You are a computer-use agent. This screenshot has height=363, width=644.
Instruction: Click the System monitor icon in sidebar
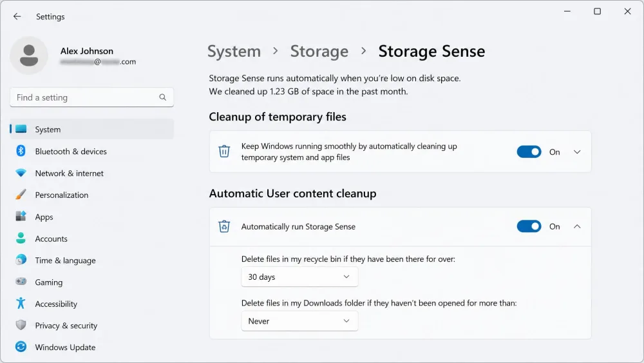pyautogui.click(x=21, y=129)
